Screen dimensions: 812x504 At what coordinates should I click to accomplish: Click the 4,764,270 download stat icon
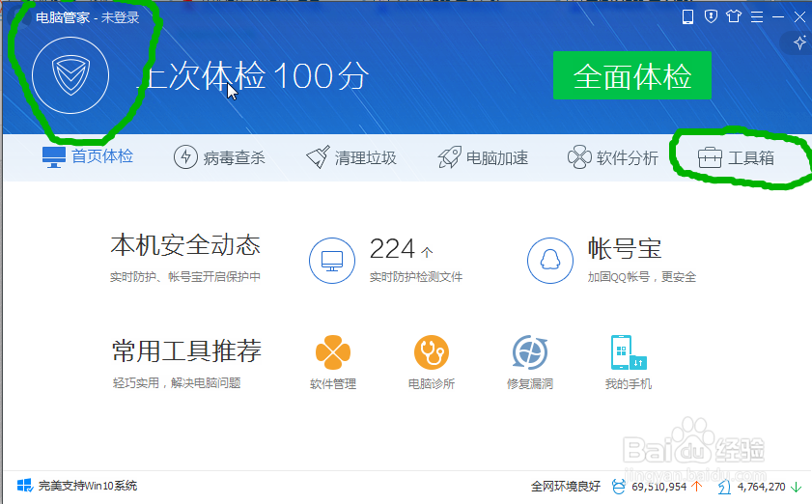pyautogui.click(x=724, y=487)
